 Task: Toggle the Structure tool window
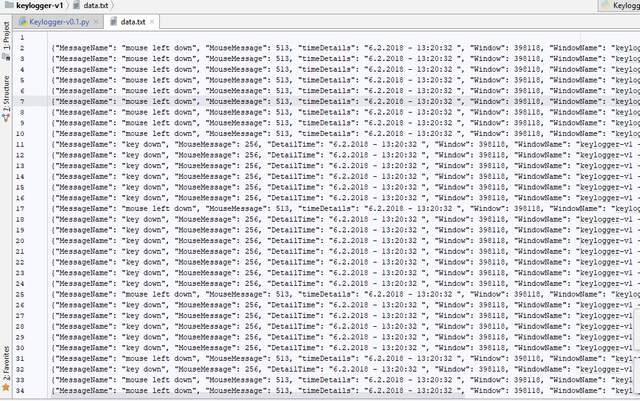[6, 98]
